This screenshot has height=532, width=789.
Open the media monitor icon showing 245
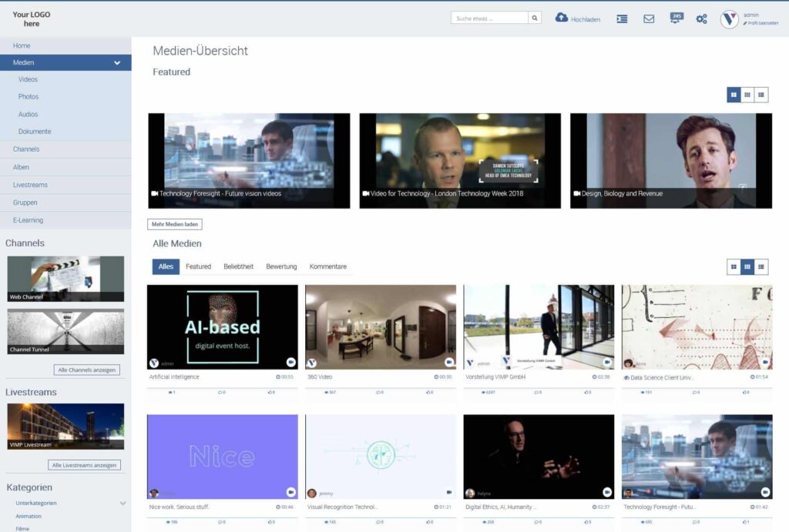675,19
